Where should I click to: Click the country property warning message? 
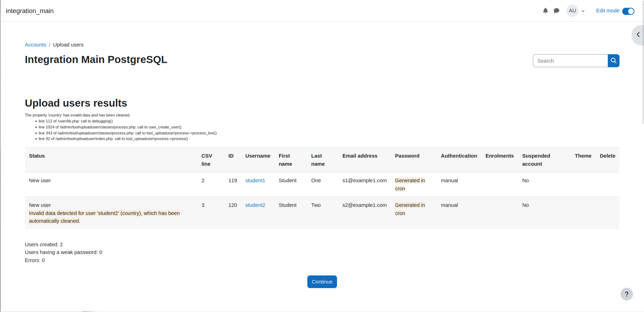[78, 115]
